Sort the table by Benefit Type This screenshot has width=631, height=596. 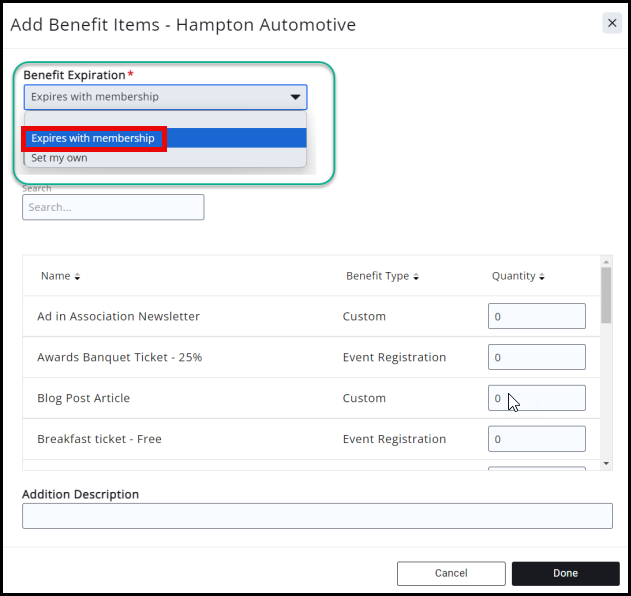pyautogui.click(x=382, y=276)
